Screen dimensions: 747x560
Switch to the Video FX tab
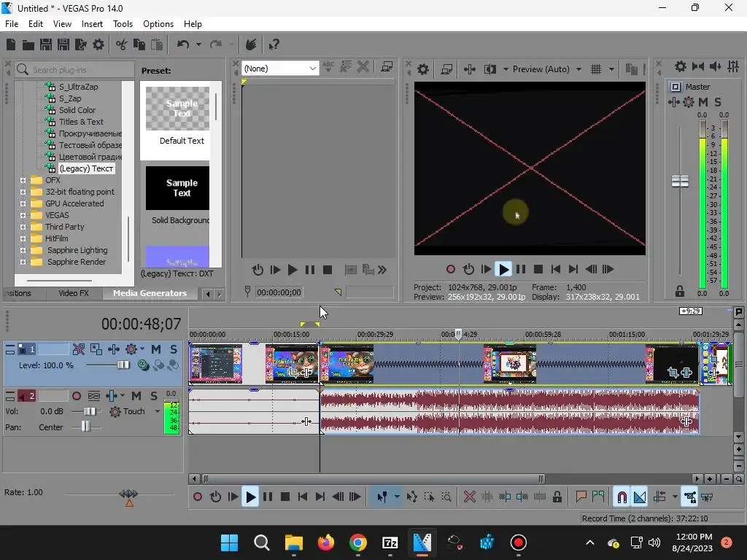coord(74,293)
